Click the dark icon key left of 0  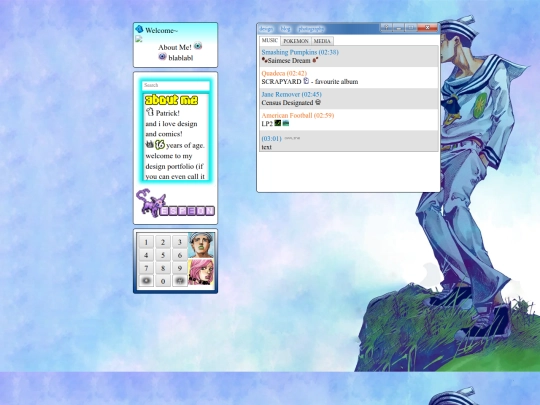pyautogui.click(x=146, y=281)
